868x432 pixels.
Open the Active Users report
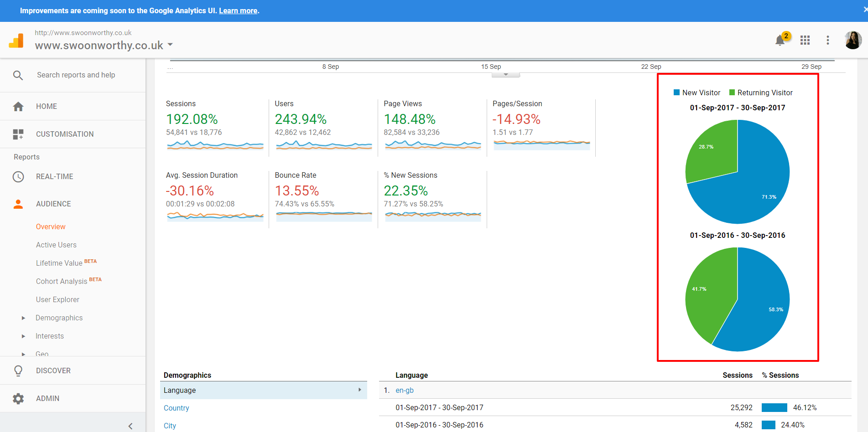[x=56, y=245]
